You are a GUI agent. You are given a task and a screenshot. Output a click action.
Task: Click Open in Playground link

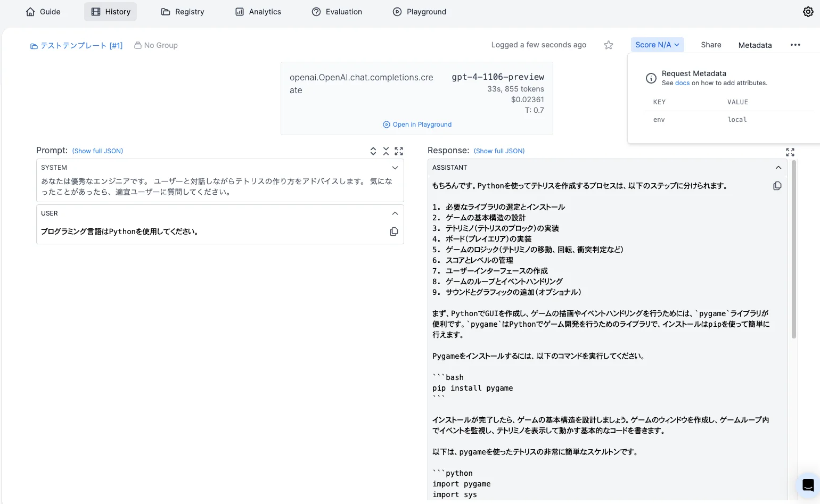417,125
